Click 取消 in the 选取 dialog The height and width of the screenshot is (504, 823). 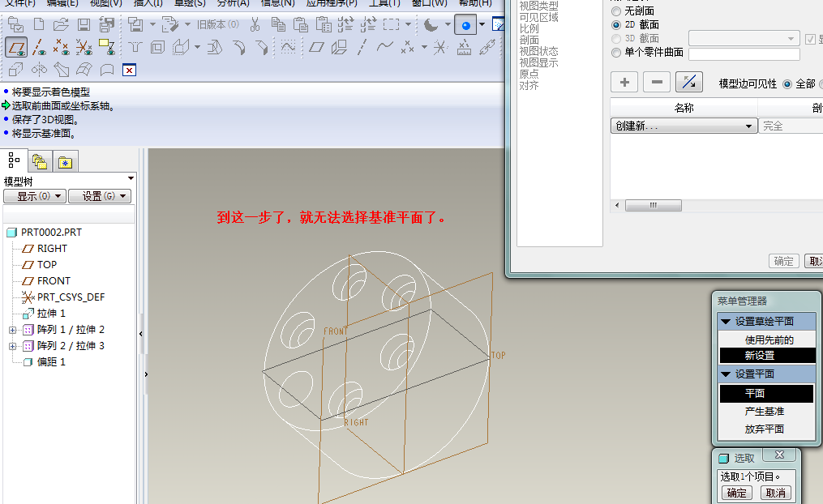click(775, 493)
